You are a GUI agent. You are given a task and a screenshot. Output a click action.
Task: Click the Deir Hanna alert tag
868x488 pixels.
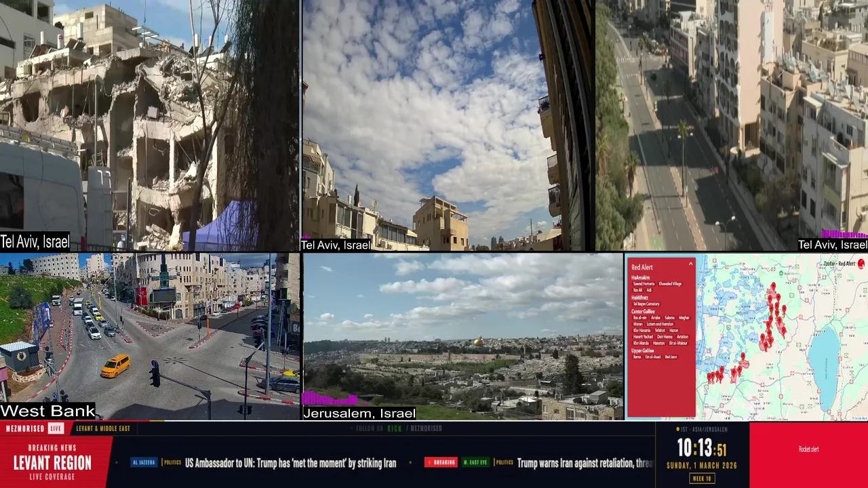(665, 337)
